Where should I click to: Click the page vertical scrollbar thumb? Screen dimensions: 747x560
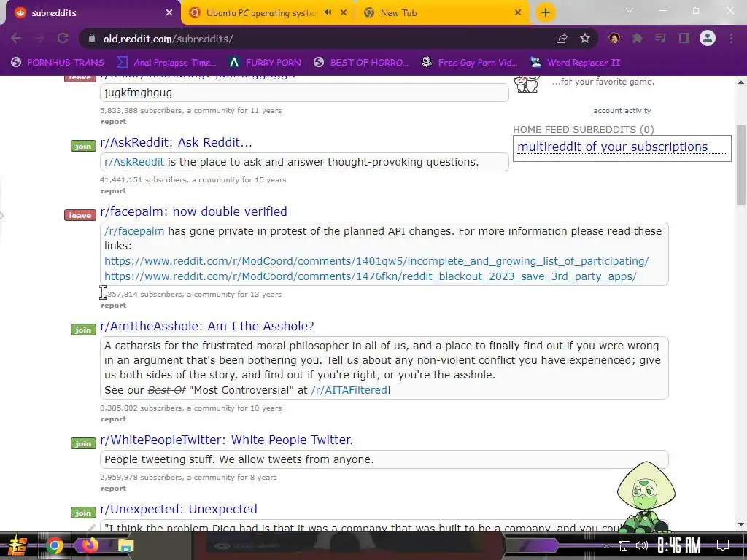click(741, 165)
